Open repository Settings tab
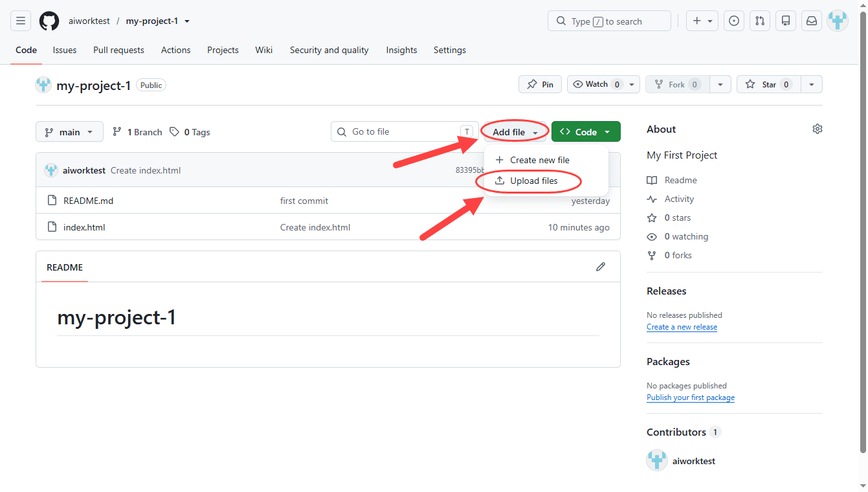 tap(450, 50)
